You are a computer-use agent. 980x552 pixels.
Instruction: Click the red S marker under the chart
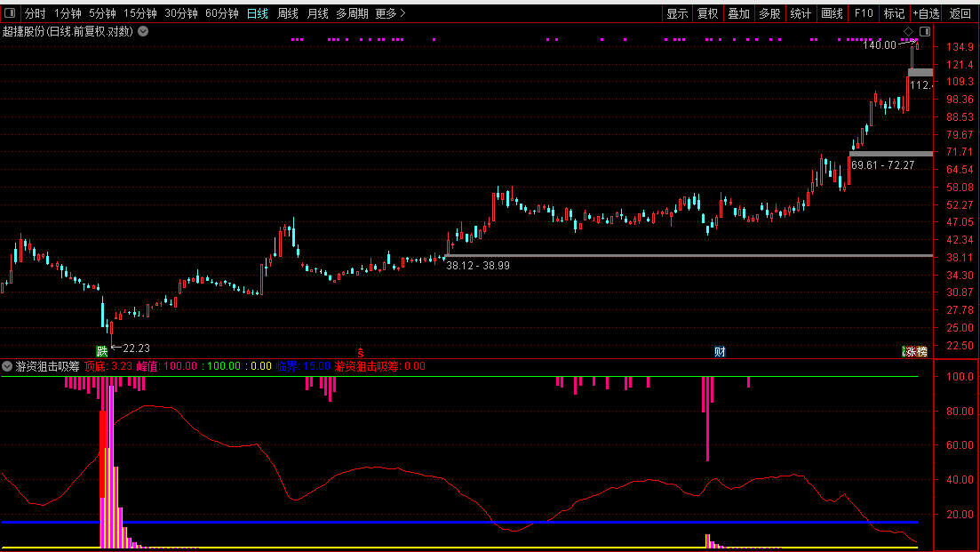coord(361,351)
